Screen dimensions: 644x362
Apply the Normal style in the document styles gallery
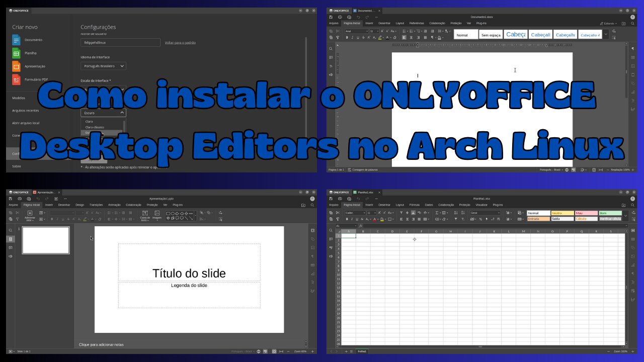tap(466, 34)
